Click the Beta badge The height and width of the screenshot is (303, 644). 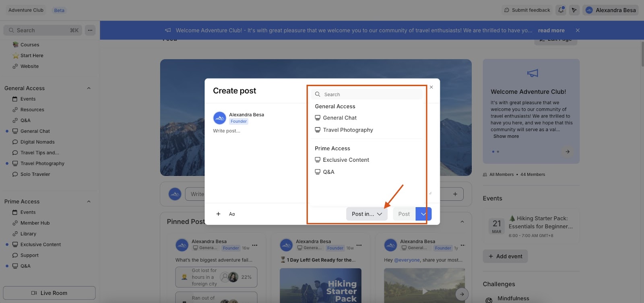coord(59,10)
